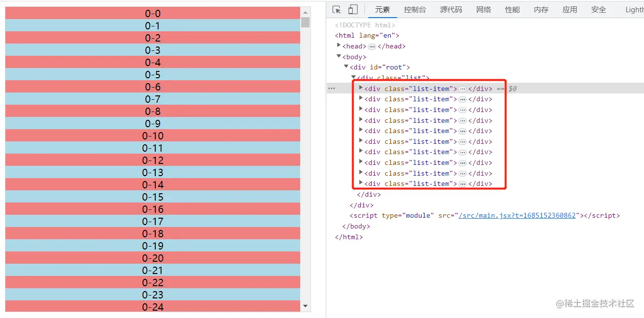Select the <!DOCTYPE html> line
Image resolution: width=644 pixels, height=318 pixels.
click(365, 25)
